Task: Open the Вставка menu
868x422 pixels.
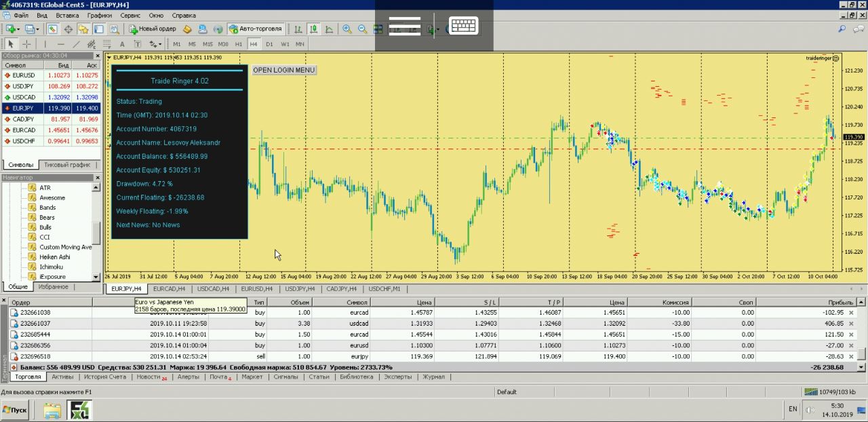Action: coord(67,15)
